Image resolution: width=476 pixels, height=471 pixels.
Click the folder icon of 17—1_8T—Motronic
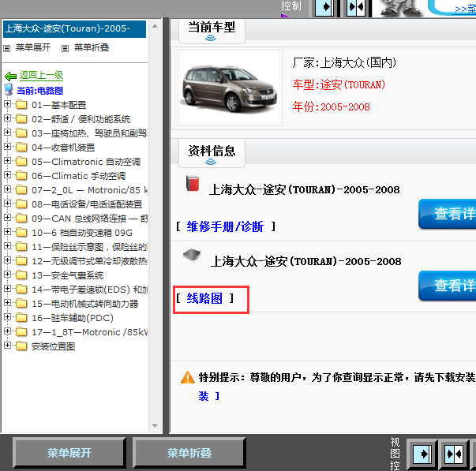(x=21, y=332)
